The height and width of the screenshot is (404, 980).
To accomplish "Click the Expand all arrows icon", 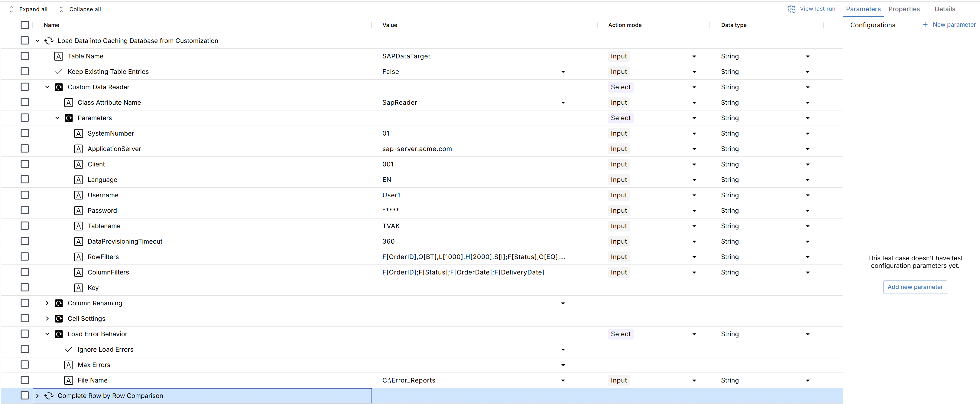I will coord(11,9).
